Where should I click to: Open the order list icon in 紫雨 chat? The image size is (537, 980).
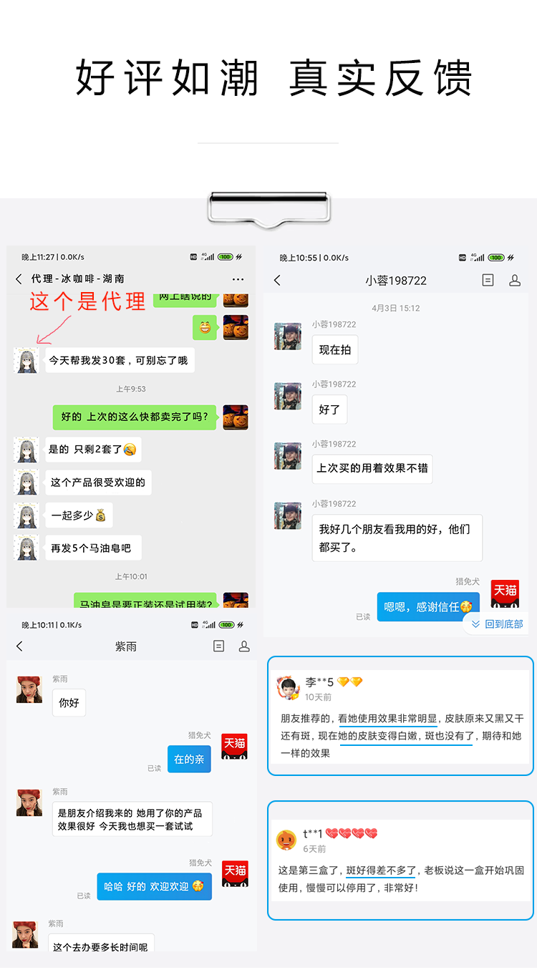pyautogui.click(x=219, y=646)
